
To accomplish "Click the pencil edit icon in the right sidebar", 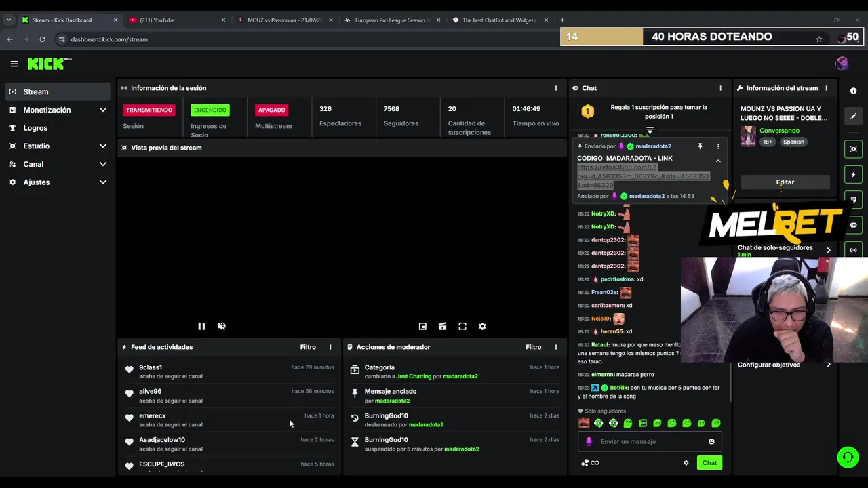I will (853, 116).
